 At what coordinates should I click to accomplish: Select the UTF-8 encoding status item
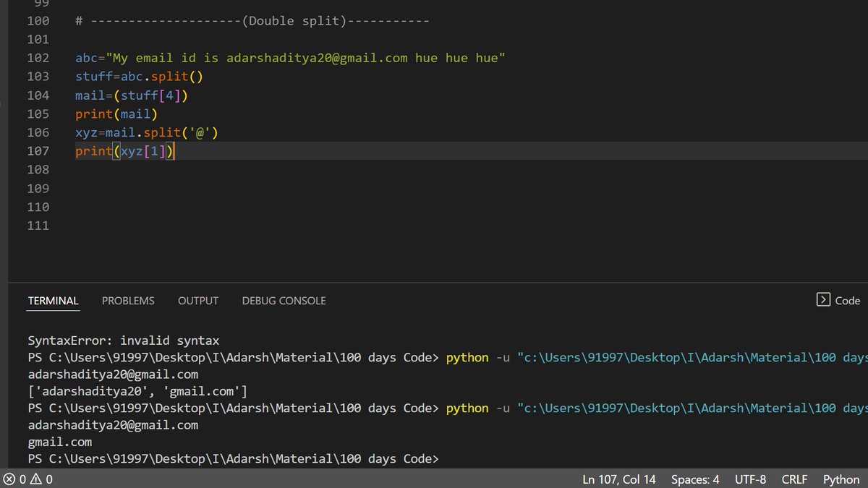click(751, 479)
